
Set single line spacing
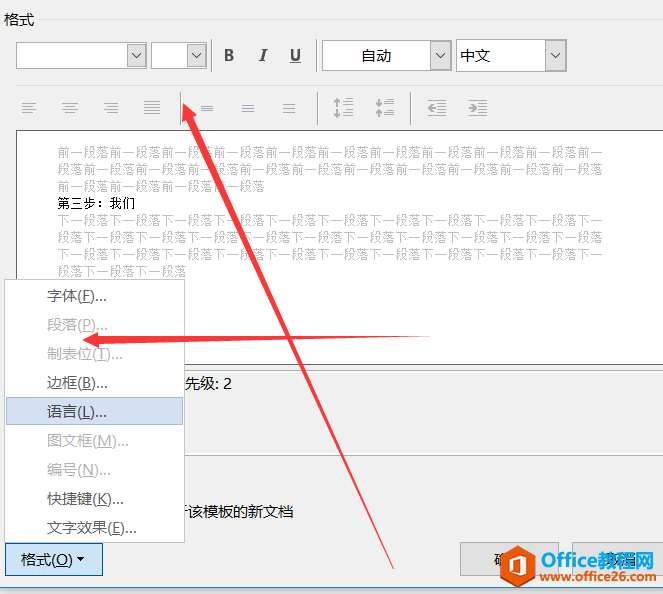click(207, 109)
